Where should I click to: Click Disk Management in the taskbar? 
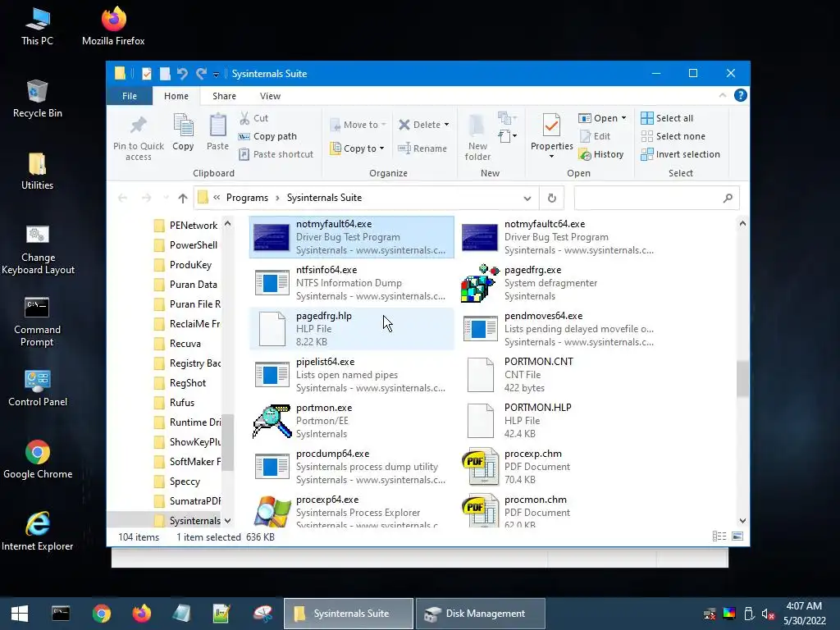(481, 614)
